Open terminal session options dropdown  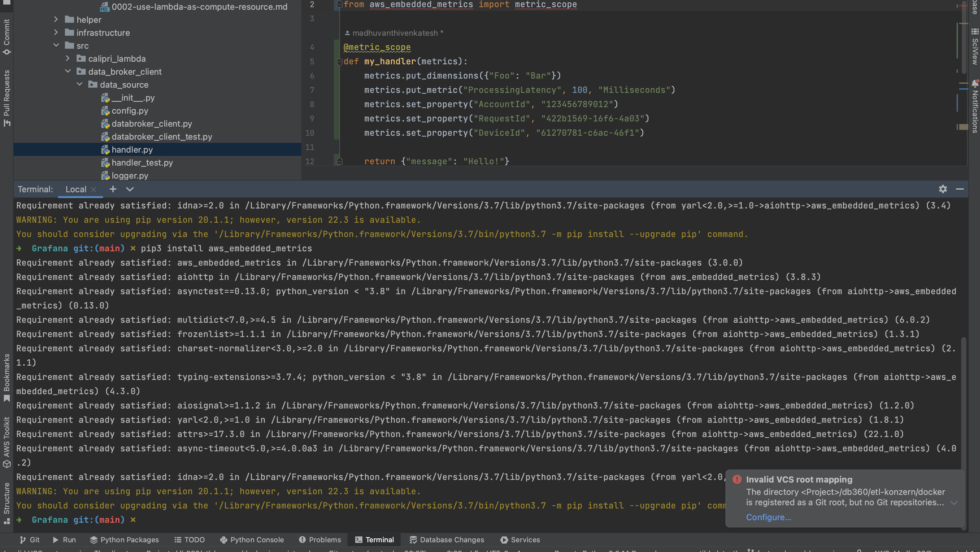coord(130,189)
